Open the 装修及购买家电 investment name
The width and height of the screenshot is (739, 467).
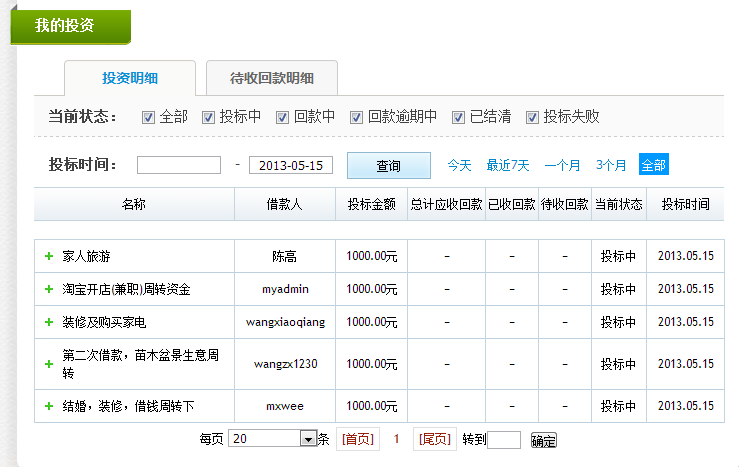tap(104, 322)
